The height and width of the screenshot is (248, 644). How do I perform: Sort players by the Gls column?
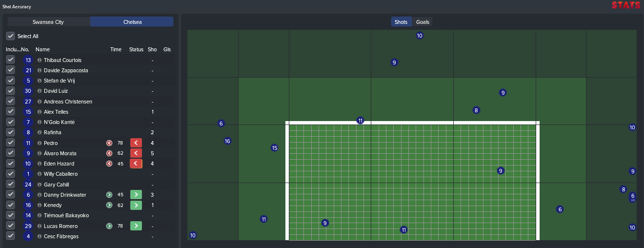pos(167,49)
